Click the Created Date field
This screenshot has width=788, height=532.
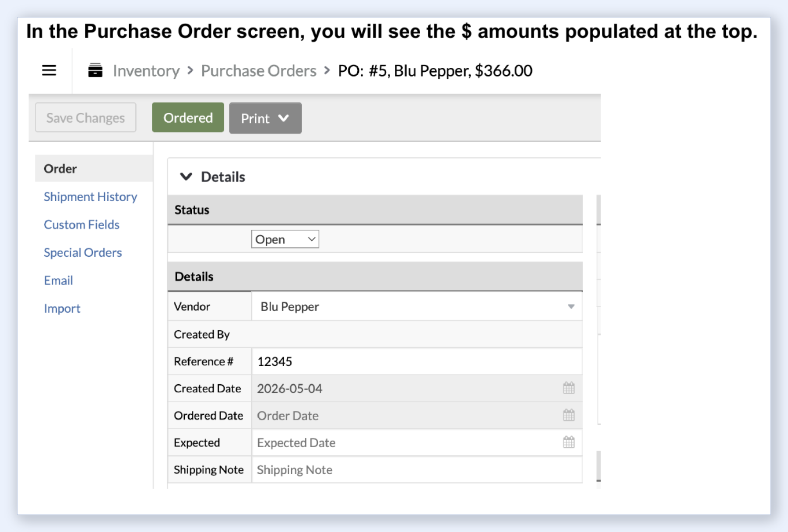pos(417,388)
